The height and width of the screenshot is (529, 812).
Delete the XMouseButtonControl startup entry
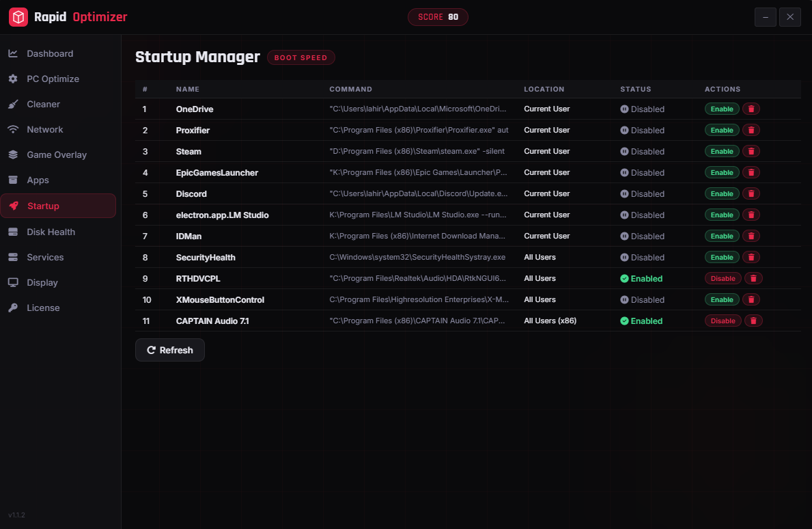(x=751, y=300)
